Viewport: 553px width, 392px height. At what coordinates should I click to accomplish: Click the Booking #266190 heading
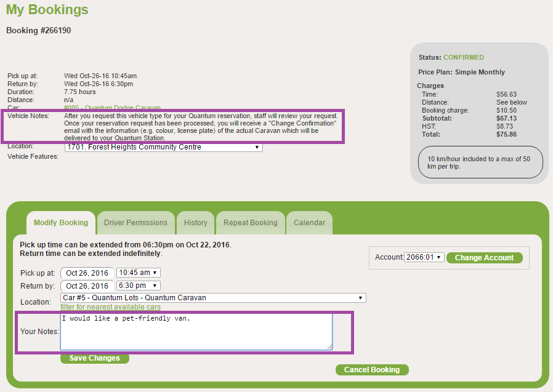(x=38, y=31)
